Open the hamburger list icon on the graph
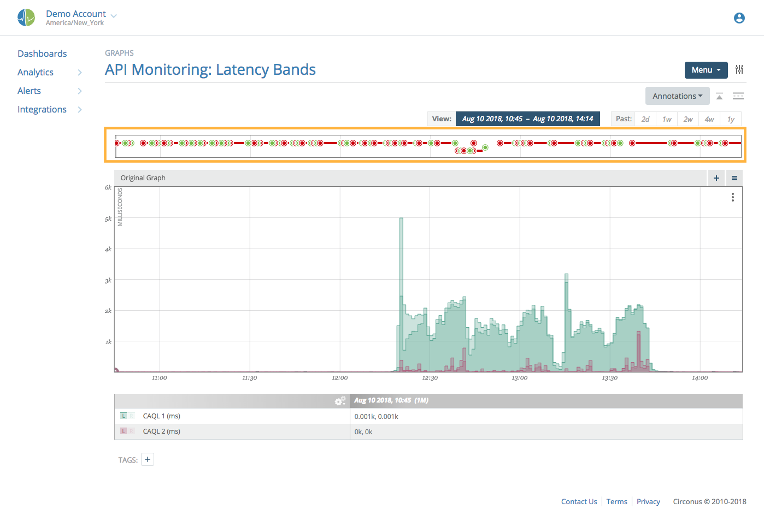Viewport: 764px width, 532px height. tap(734, 178)
